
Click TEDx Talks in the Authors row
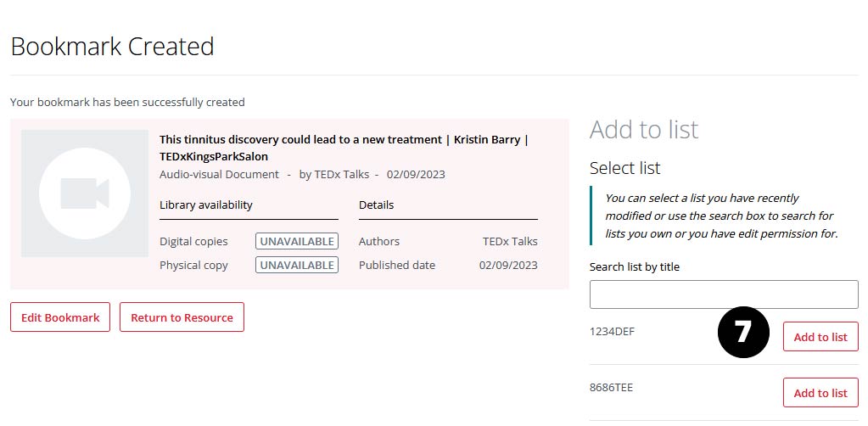[510, 241]
